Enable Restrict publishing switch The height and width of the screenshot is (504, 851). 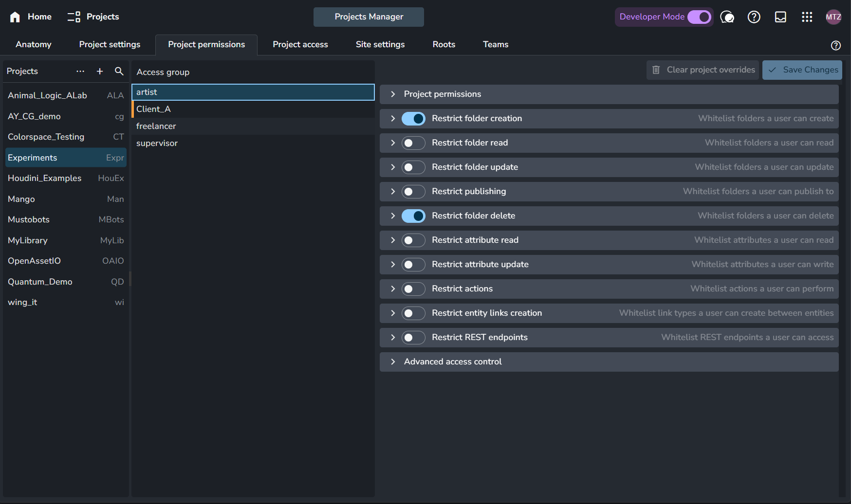[413, 192]
